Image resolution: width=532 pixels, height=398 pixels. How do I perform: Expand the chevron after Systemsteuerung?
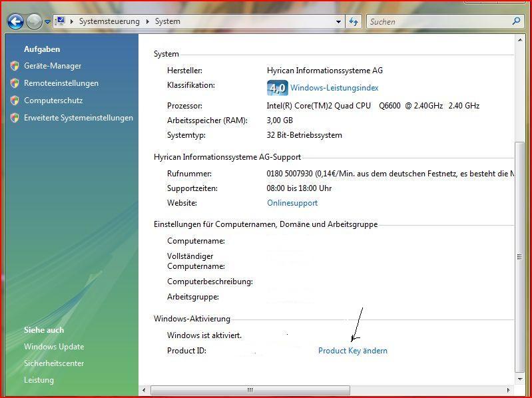[148, 21]
